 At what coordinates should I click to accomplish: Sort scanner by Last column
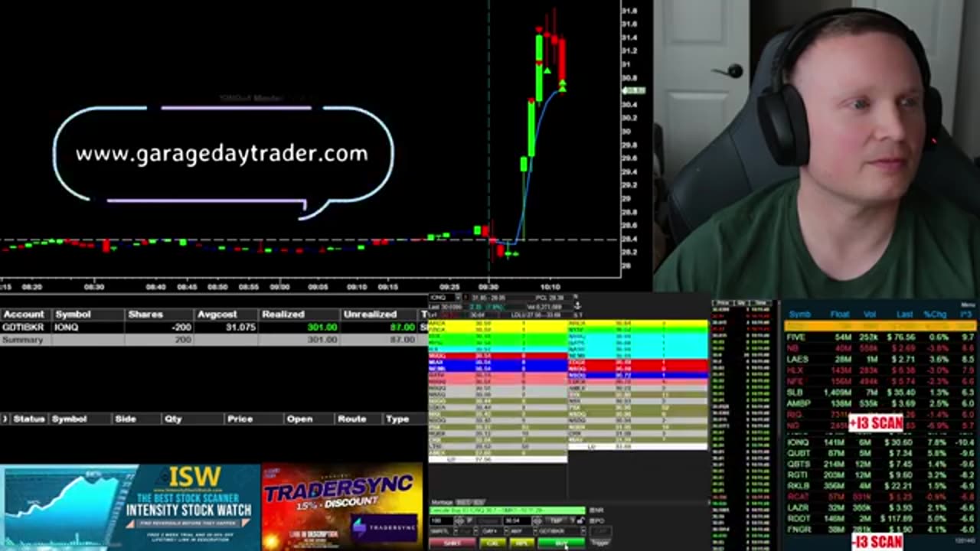904,315
